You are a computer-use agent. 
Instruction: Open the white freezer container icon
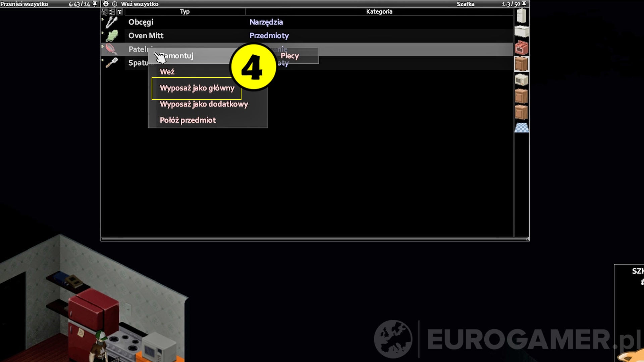point(522,32)
